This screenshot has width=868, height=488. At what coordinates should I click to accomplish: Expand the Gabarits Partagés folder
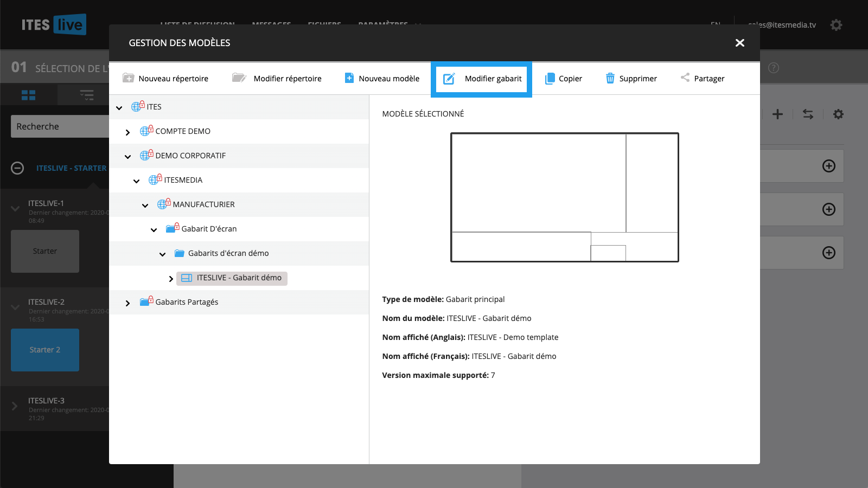(127, 303)
